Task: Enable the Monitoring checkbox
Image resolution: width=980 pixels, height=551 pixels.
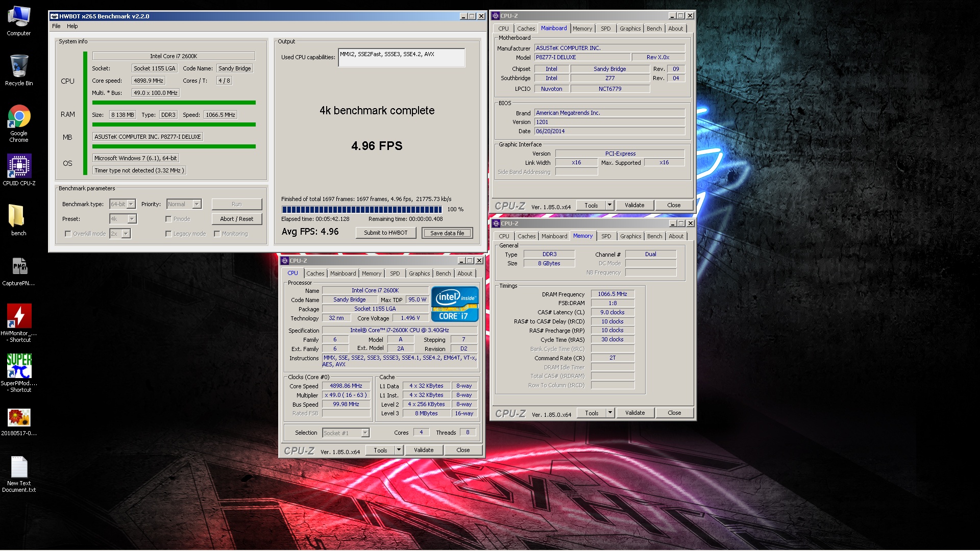Action: click(217, 234)
